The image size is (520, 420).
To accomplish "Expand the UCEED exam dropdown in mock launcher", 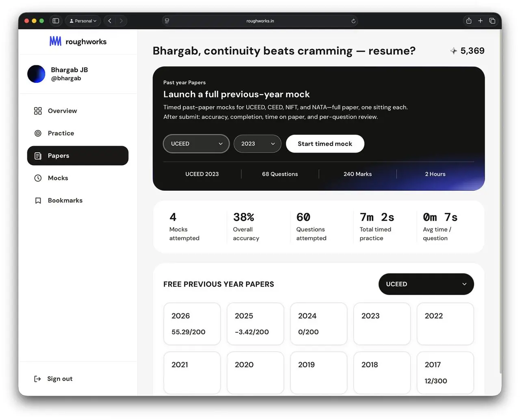I will tap(196, 144).
